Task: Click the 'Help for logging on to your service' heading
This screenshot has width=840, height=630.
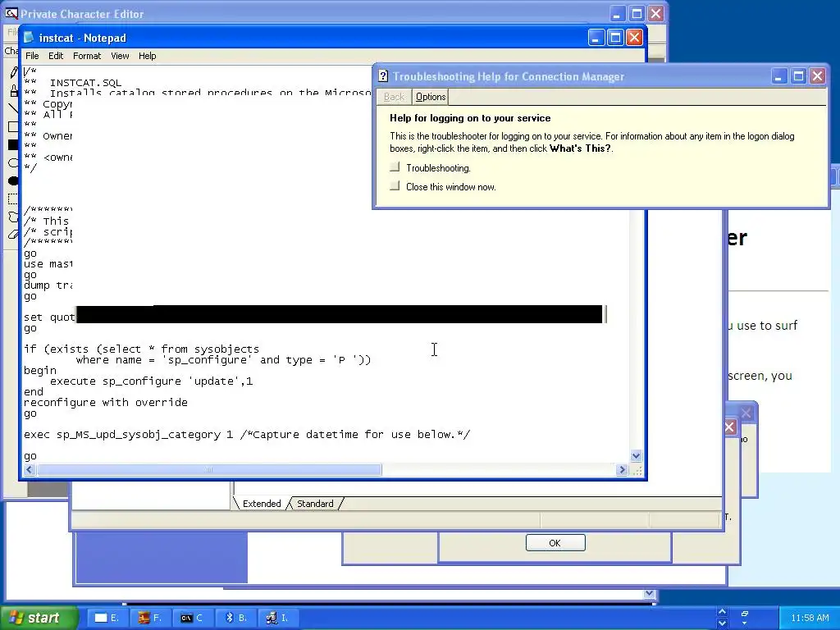Action: pyautogui.click(x=470, y=118)
